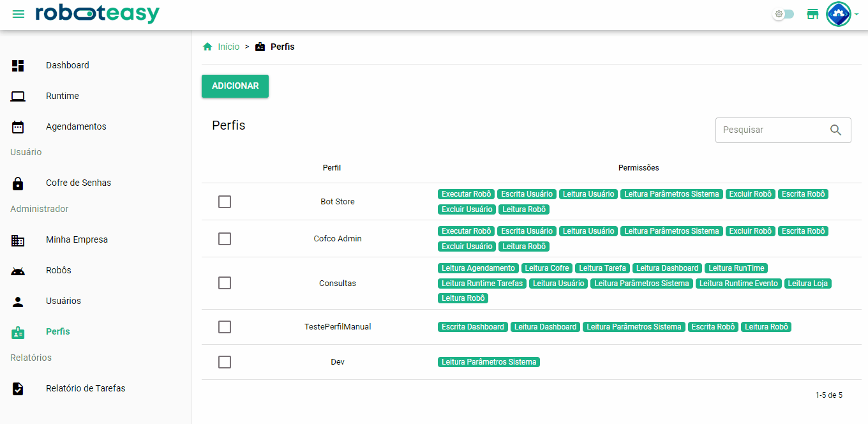Click the roboteasy logo

point(98,14)
